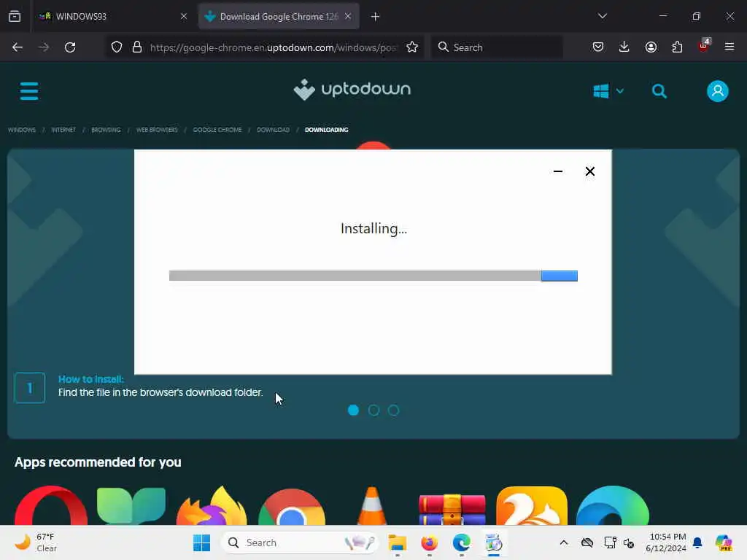Open notification bell in tray
This screenshot has width=747, height=560.
click(x=697, y=542)
